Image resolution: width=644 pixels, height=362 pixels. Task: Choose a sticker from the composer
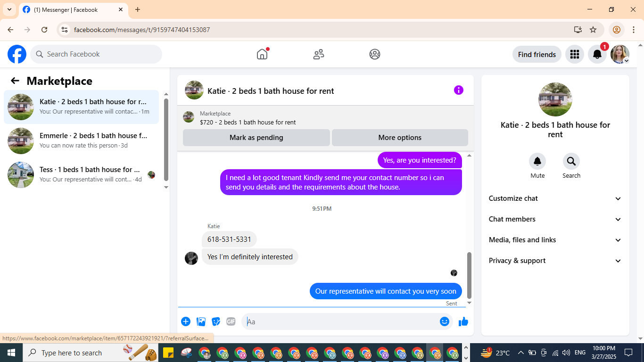[x=216, y=321]
